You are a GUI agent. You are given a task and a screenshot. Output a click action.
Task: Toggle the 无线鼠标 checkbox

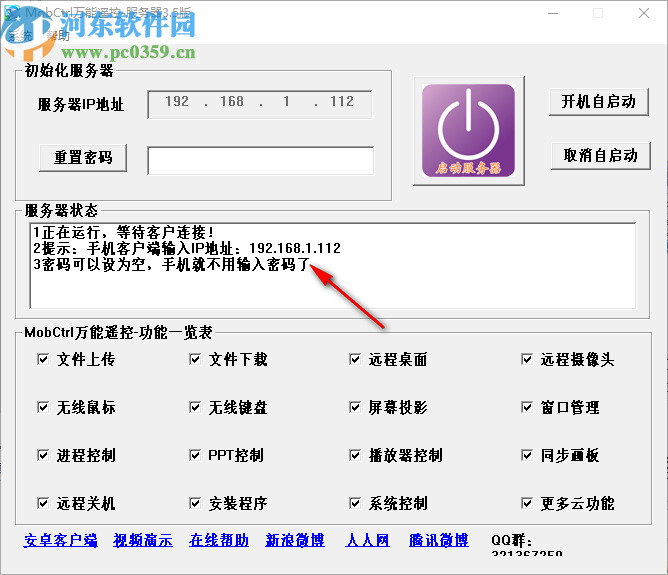[43, 407]
